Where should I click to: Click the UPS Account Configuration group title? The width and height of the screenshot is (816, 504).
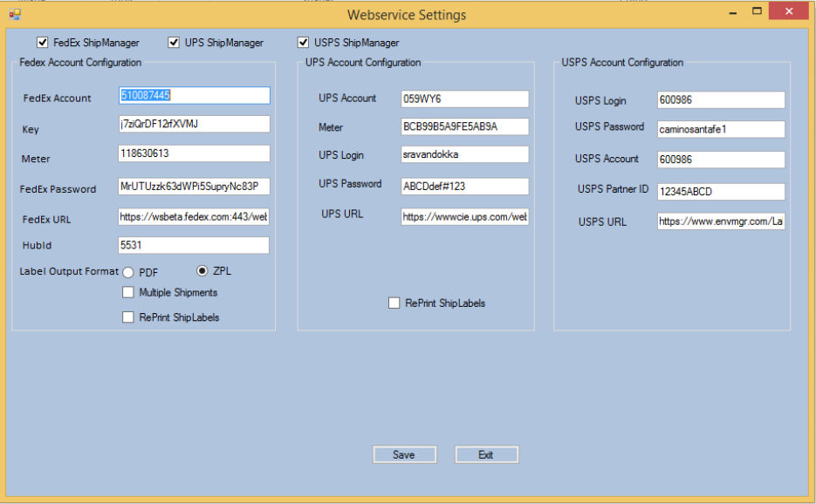pyautogui.click(x=363, y=63)
